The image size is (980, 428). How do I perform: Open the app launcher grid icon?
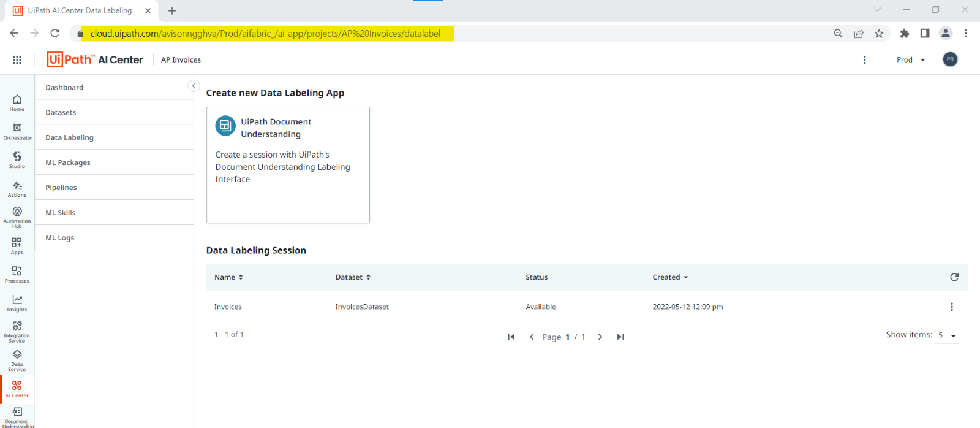point(17,59)
